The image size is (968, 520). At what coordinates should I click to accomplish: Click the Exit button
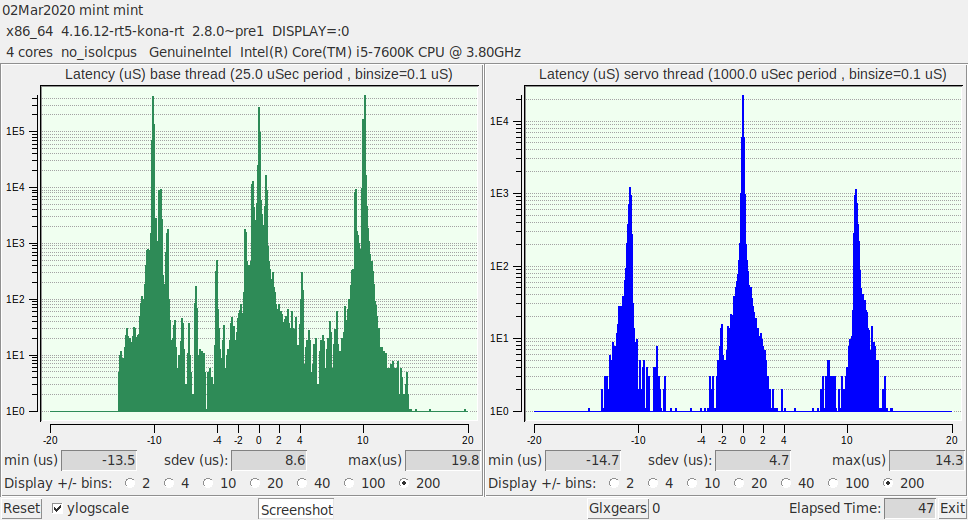pyautogui.click(x=952, y=508)
